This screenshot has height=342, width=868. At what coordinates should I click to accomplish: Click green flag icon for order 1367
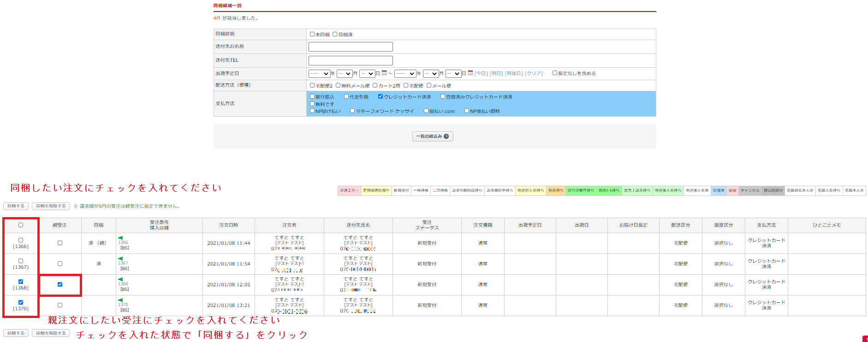point(120,259)
